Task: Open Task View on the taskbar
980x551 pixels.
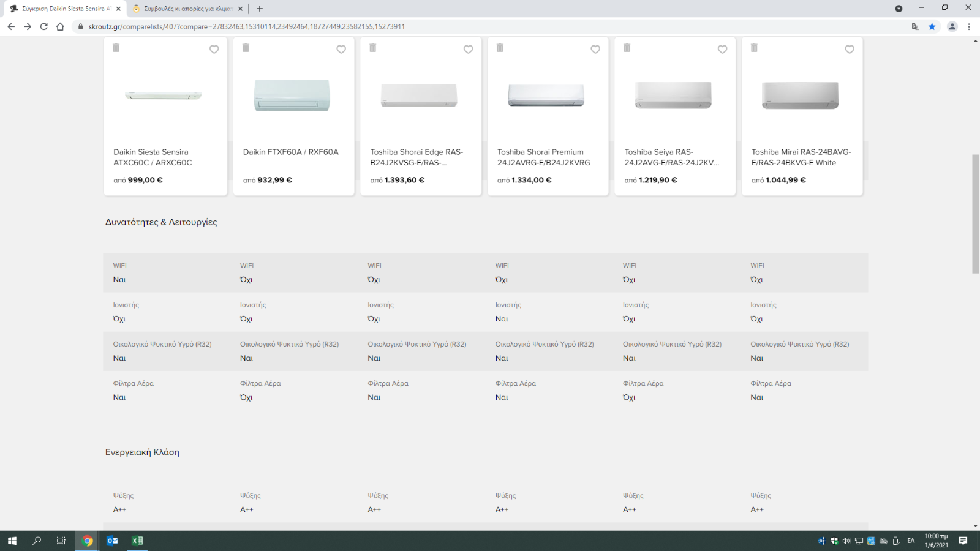Action: coord(61,541)
